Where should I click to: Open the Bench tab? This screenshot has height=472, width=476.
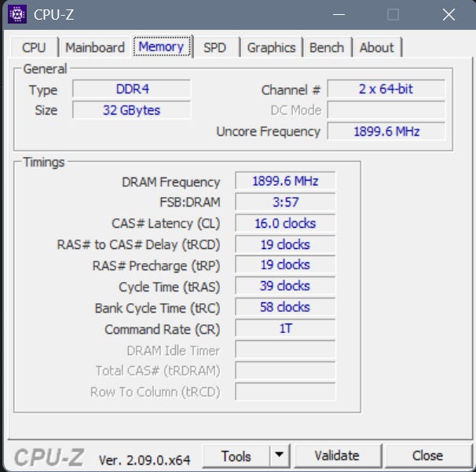pos(327,47)
